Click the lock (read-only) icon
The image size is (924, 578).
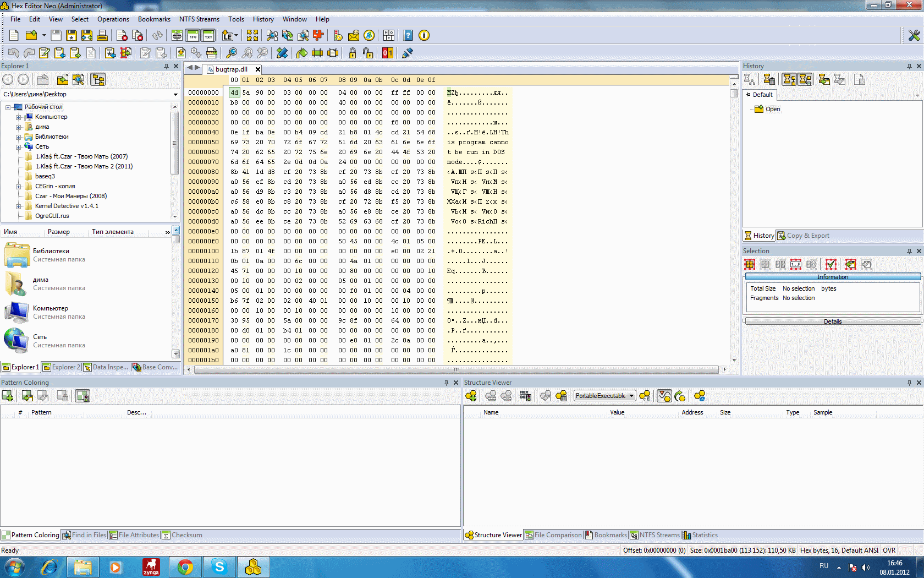tap(353, 53)
